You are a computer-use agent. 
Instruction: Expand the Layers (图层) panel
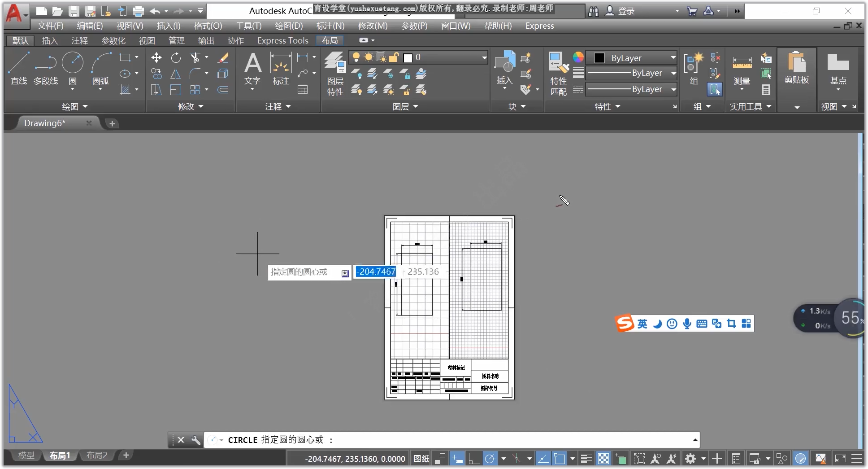(x=405, y=107)
